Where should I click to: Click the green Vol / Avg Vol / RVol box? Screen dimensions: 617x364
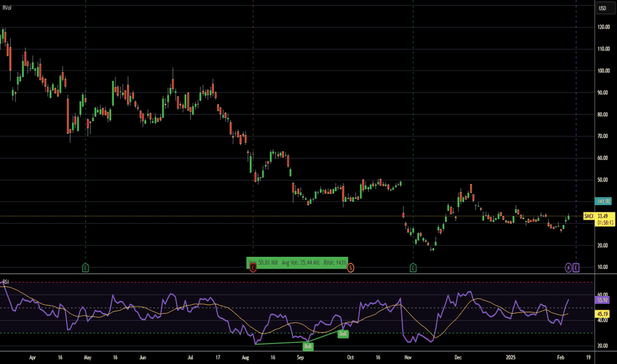297,263
